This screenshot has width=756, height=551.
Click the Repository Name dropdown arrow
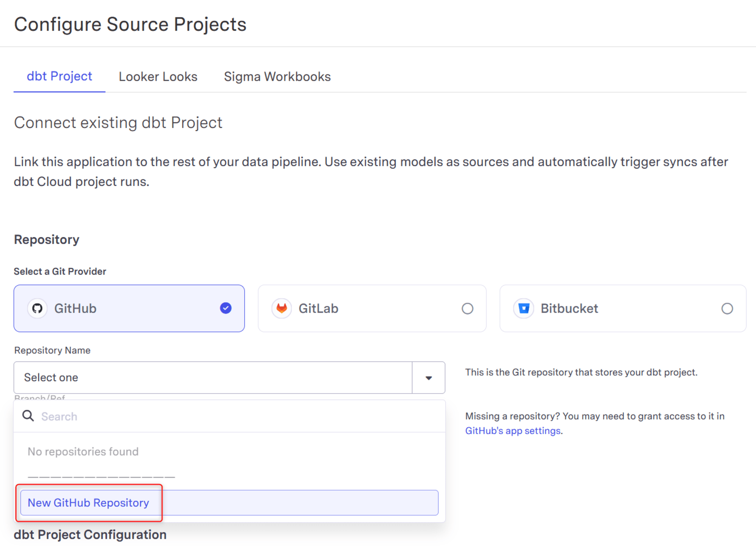[x=429, y=378]
